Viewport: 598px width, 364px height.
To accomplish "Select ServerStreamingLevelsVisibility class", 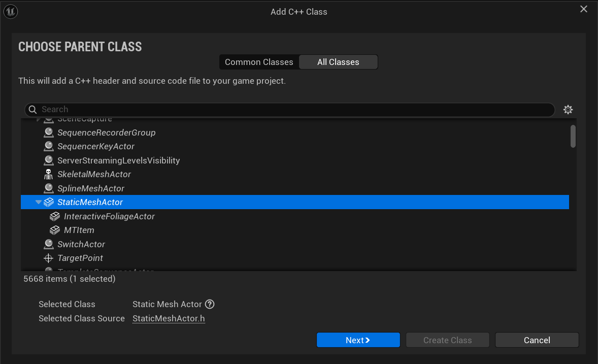I will coord(119,160).
